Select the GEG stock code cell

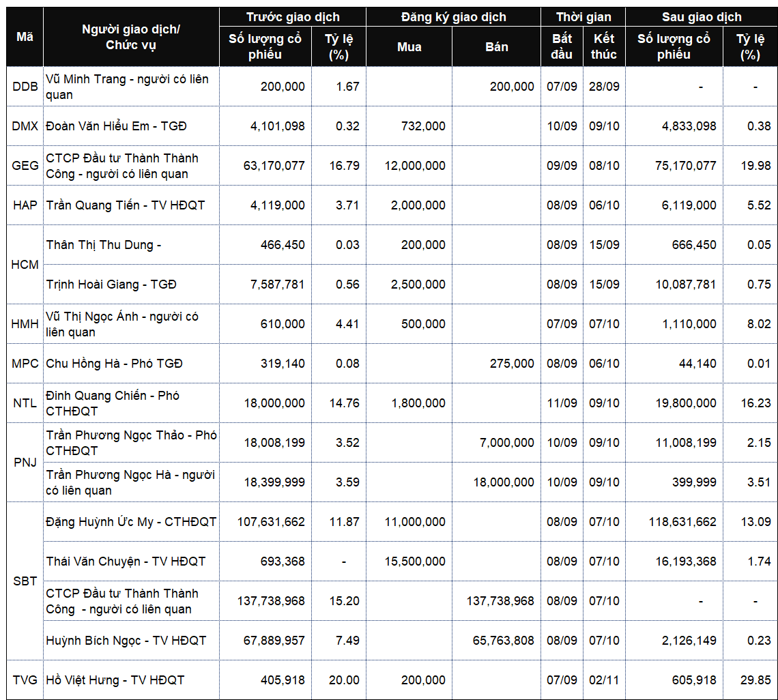[25, 166]
